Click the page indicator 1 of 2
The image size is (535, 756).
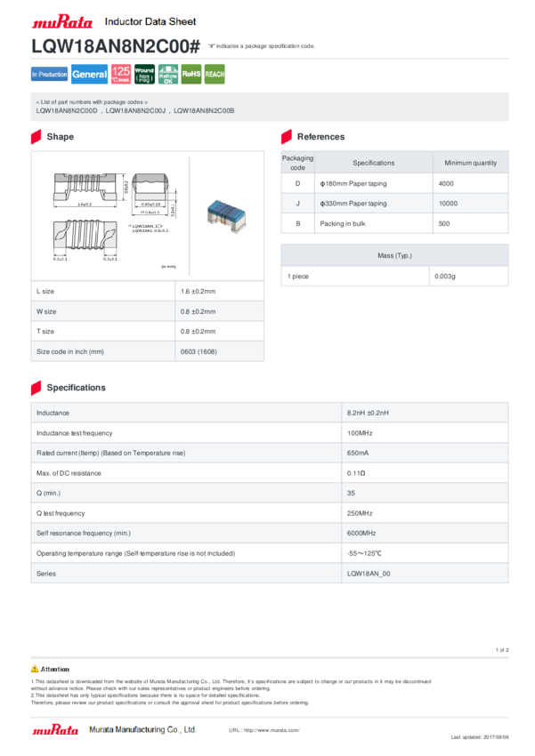coord(502,650)
